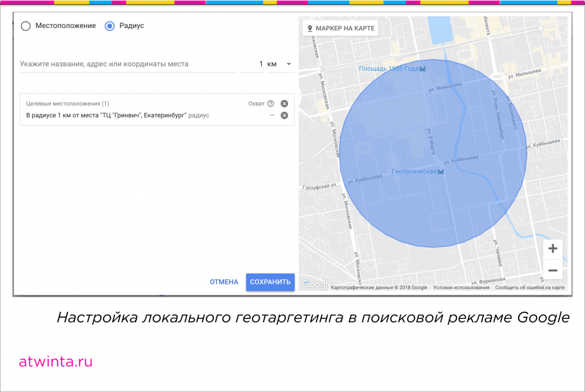
Task: Click Сообщить об ошибке на карте link
Action: point(530,288)
